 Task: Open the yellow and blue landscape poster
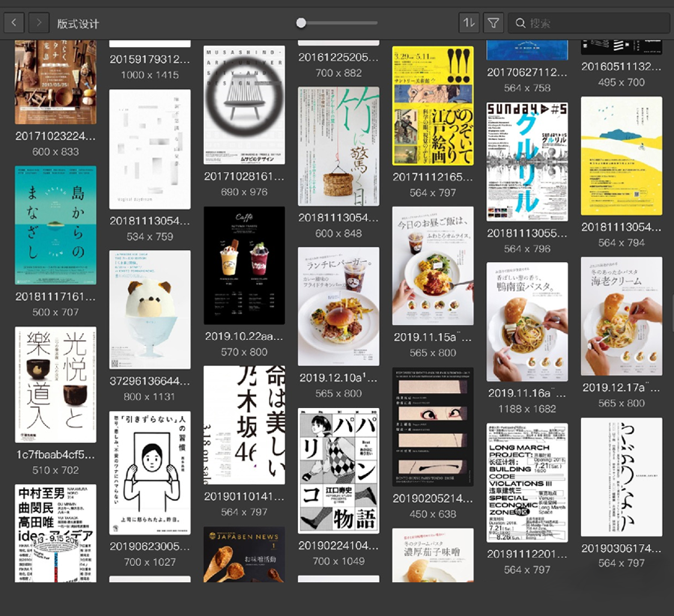pos(622,156)
